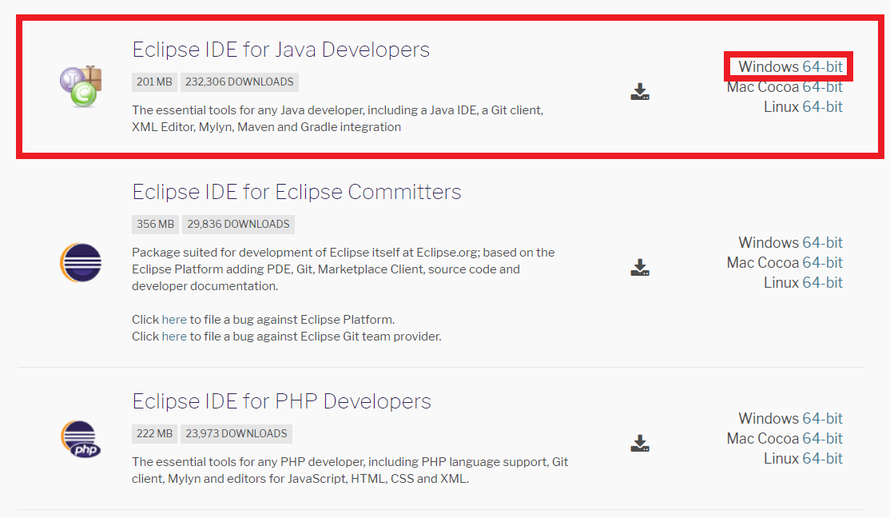Download Java Developers Windows 64-bit
This screenshot has height=518, width=890.
tap(822, 67)
